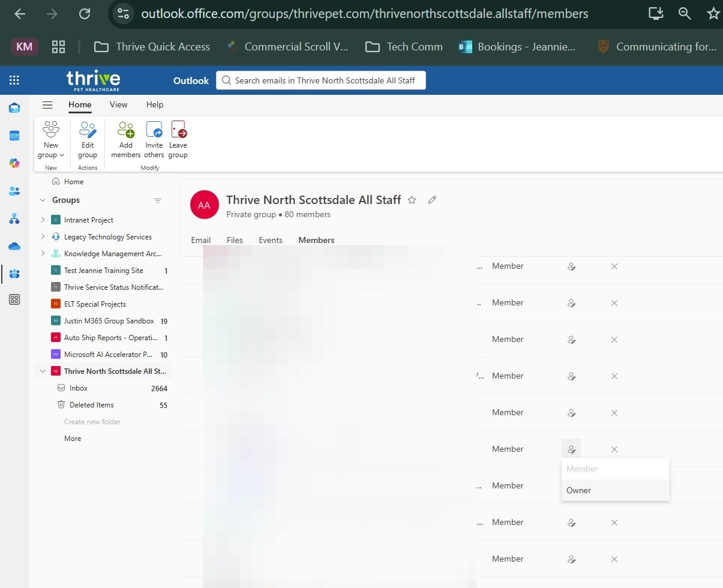Open the Microsoft 365 app launcher grid
This screenshot has height=588, width=723.
coord(14,80)
